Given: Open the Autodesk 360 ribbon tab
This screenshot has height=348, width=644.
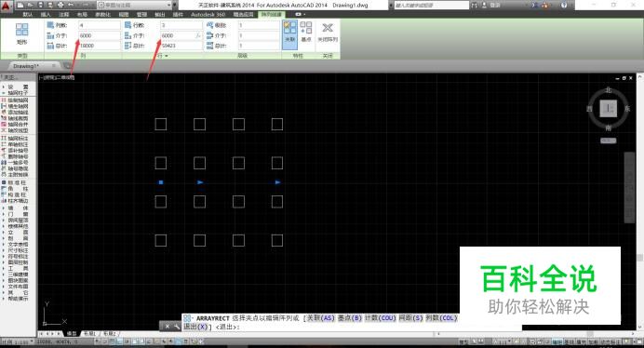Looking at the screenshot, I should pyautogui.click(x=208, y=14).
